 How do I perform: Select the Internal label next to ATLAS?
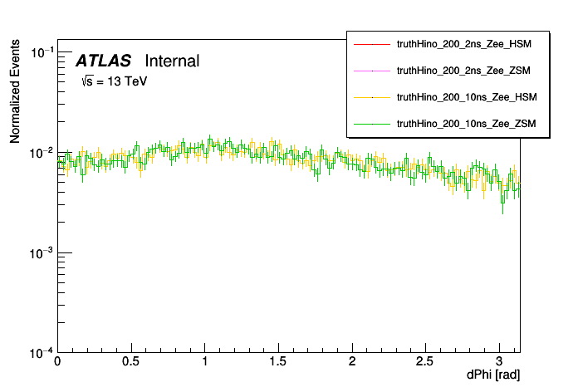coord(172,61)
